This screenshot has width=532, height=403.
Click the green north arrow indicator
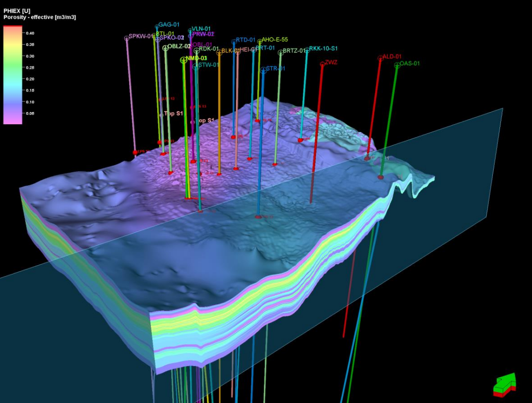(x=505, y=385)
